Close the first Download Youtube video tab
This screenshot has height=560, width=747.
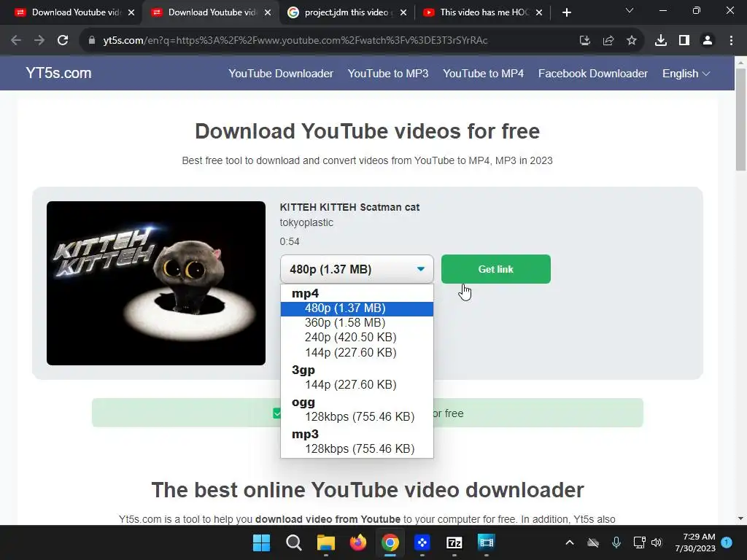[131, 12]
